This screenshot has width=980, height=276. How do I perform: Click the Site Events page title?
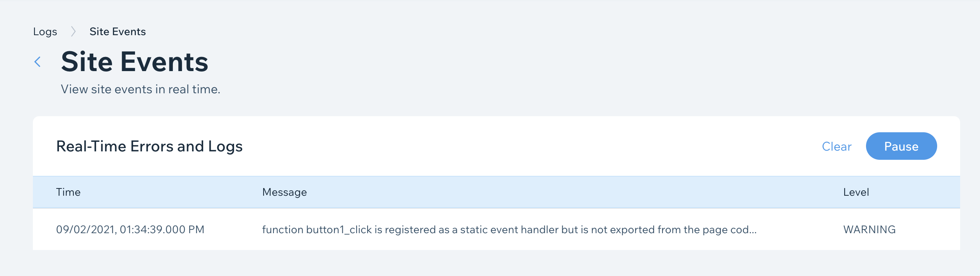(135, 62)
